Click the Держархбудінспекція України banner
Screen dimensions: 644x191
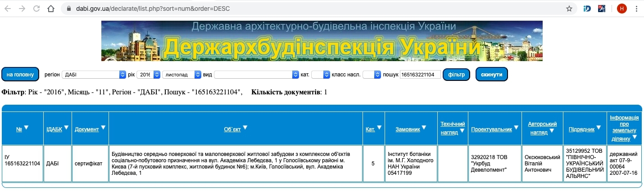click(322, 41)
